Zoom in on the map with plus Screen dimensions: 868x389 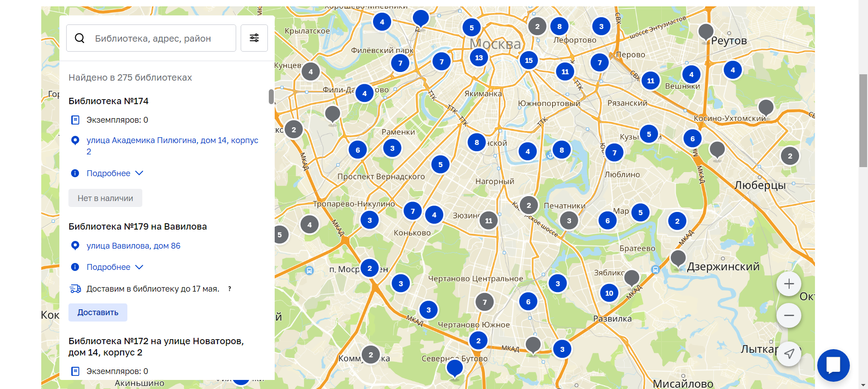pos(789,284)
